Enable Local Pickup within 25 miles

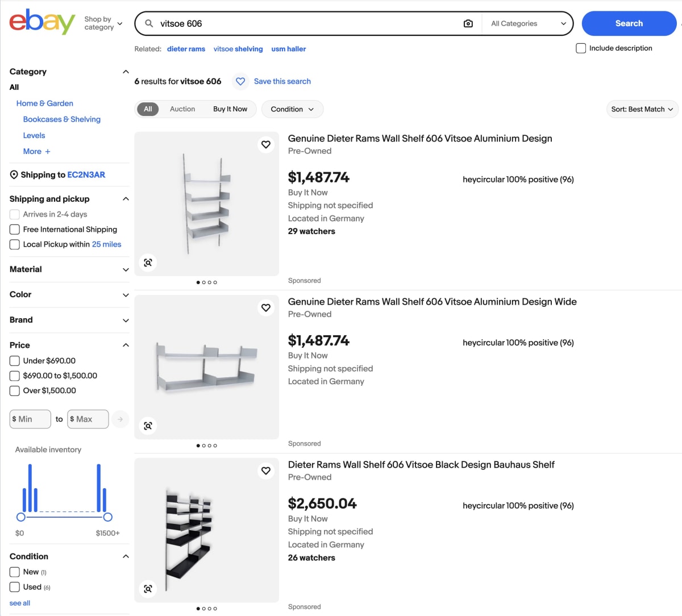coord(15,244)
